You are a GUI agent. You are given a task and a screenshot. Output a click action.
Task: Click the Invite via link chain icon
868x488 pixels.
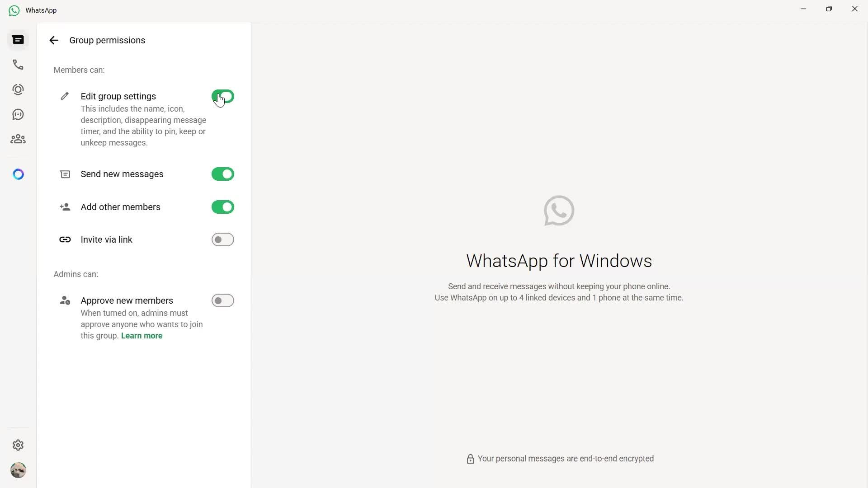(65, 239)
